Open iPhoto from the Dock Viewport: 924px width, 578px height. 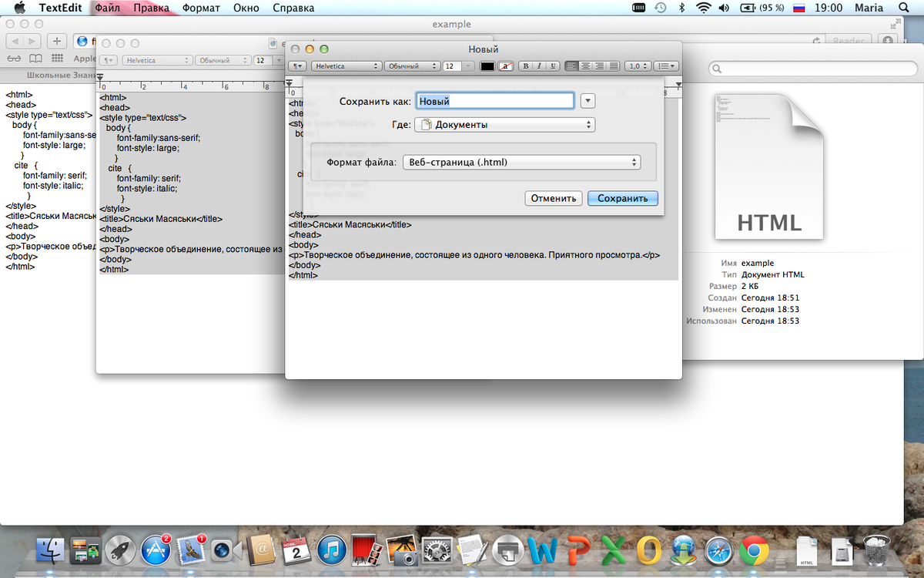coord(402,550)
